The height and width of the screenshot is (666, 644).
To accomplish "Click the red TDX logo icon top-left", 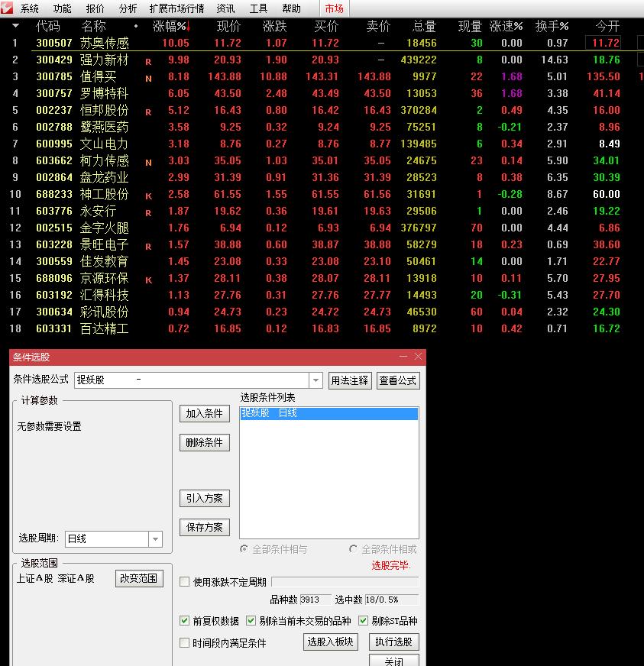I will click(8, 8).
